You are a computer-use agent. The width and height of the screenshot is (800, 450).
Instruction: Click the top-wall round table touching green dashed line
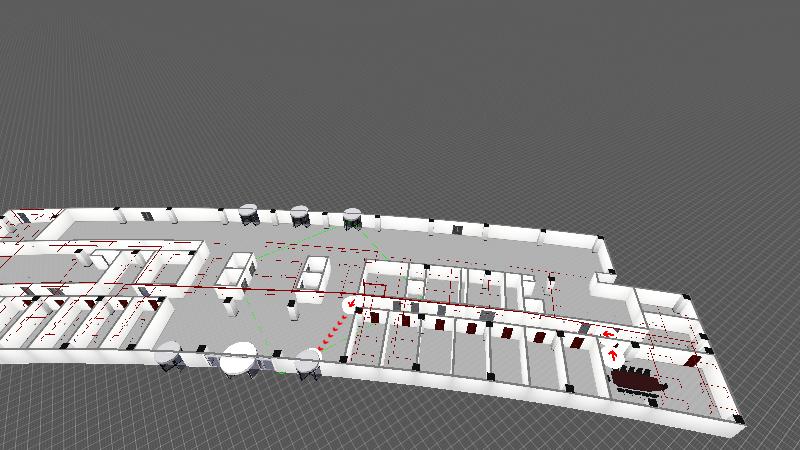352,217
